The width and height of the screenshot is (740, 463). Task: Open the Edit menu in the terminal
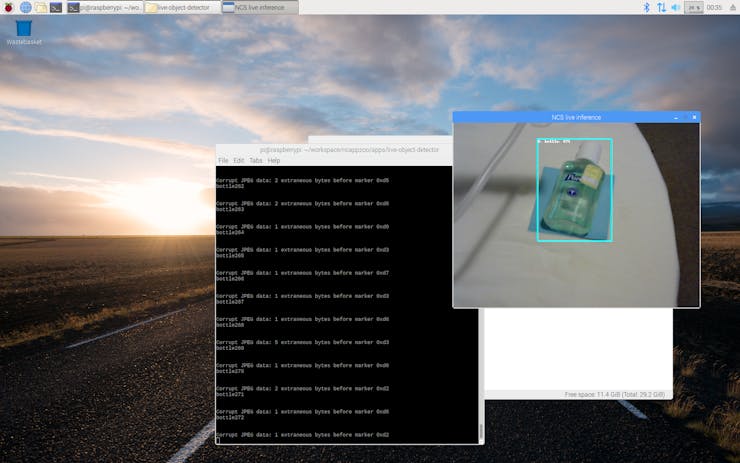[x=239, y=160]
